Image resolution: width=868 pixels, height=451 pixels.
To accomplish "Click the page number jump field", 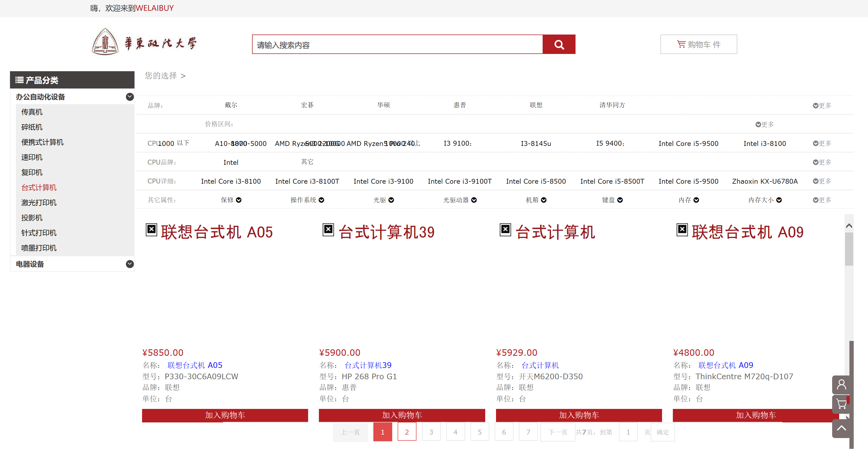I will (628, 432).
